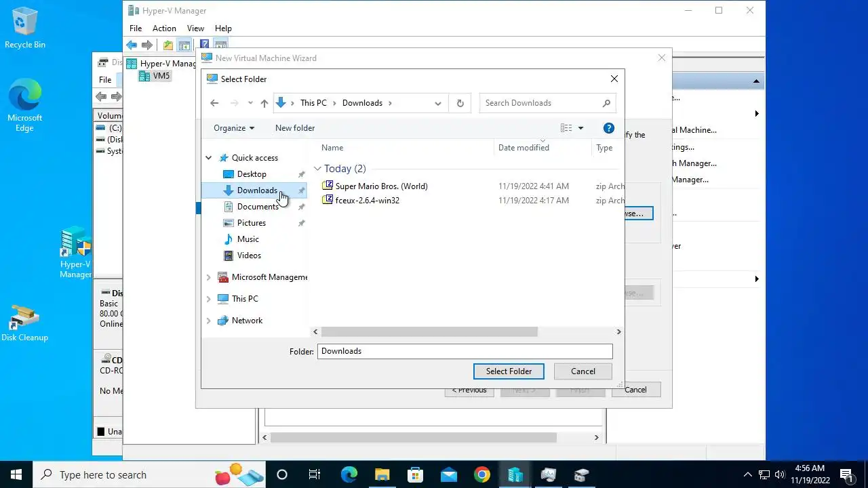Image resolution: width=868 pixels, height=488 pixels.
Task: Collapse the Quick access tree node
Action: 209,158
